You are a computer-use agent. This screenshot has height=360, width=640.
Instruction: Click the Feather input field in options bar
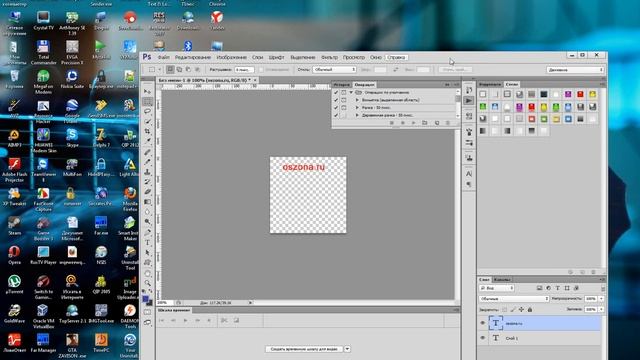(244, 70)
